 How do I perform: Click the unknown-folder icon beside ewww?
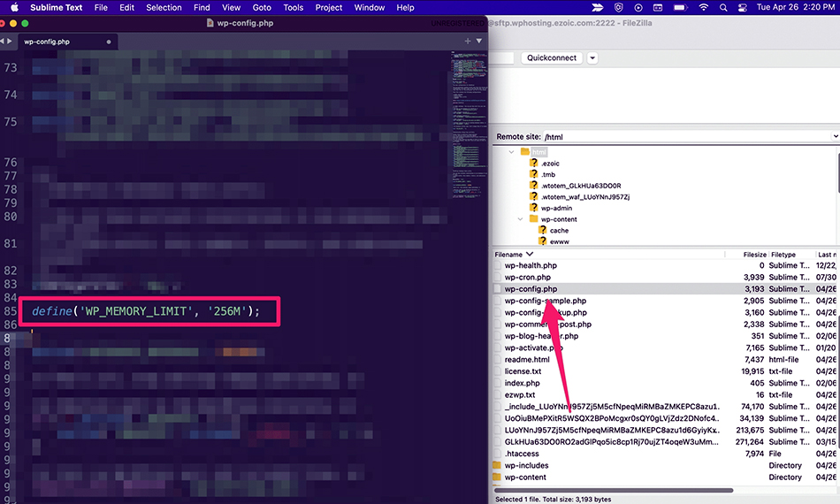click(542, 241)
